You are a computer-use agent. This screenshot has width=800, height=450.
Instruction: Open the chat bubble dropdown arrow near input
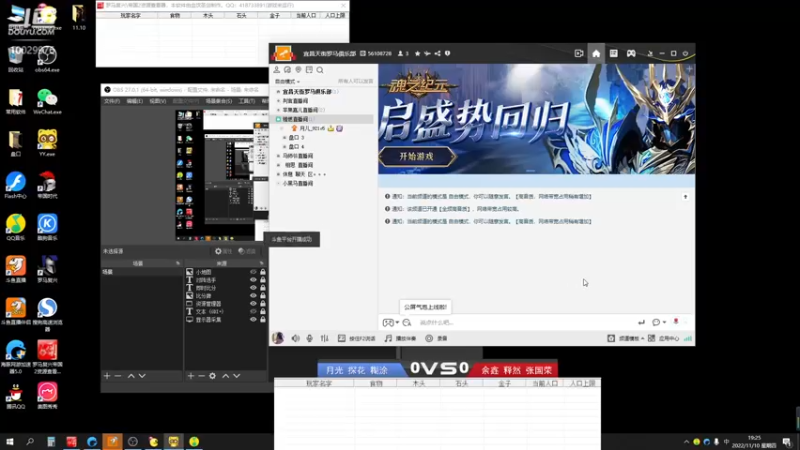point(664,322)
